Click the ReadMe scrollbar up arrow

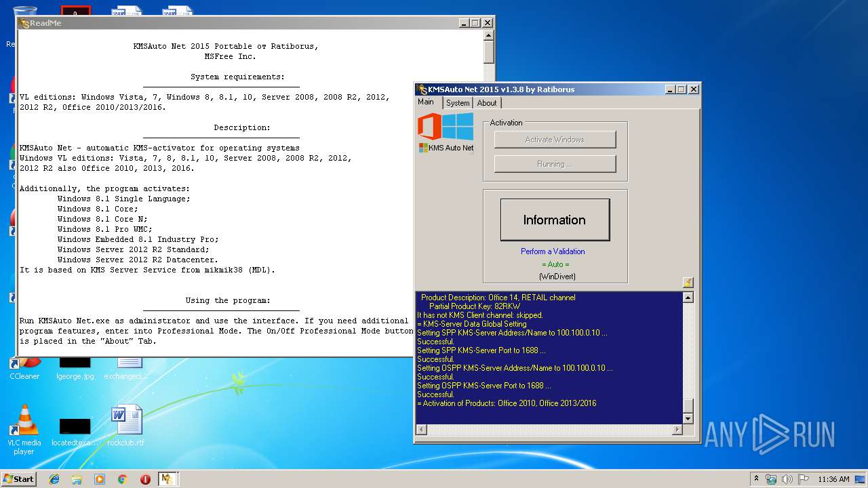[489, 37]
